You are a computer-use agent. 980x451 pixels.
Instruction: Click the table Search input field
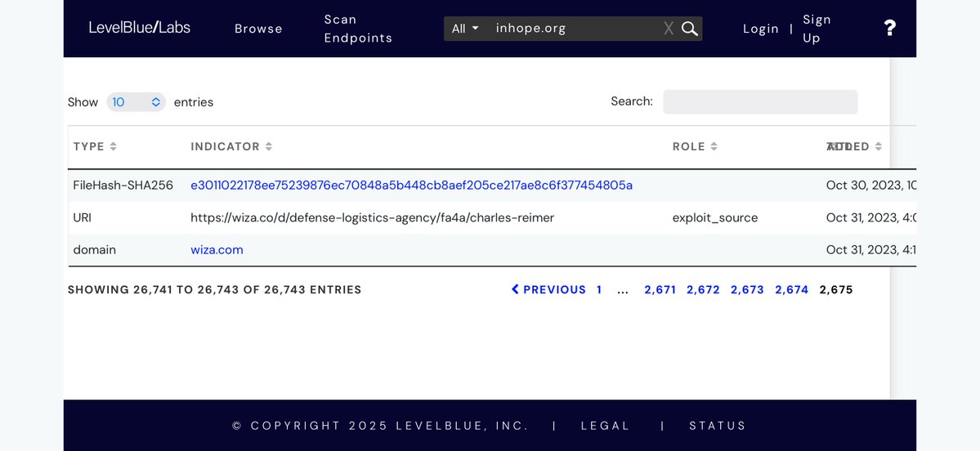[760, 102]
